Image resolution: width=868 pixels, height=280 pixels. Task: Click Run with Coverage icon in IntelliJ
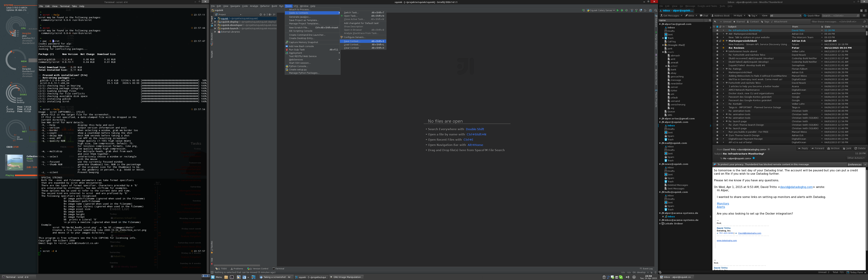point(626,10)
